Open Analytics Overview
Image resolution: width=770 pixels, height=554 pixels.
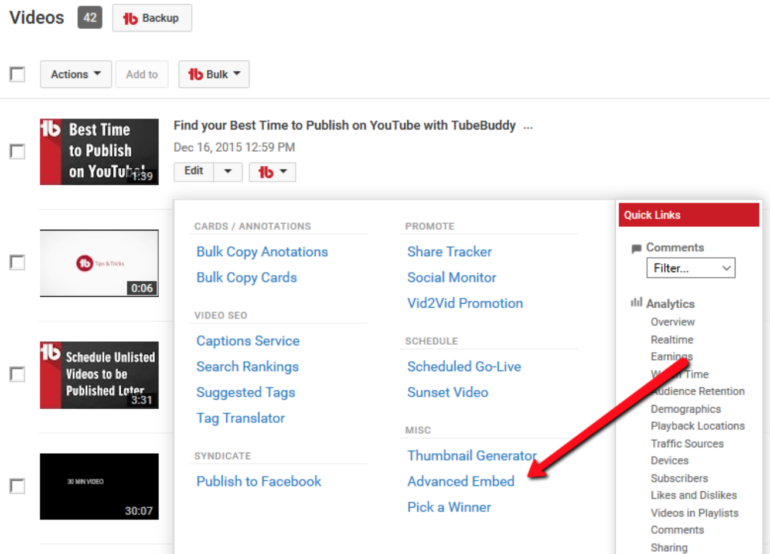[x=673, y=322]
